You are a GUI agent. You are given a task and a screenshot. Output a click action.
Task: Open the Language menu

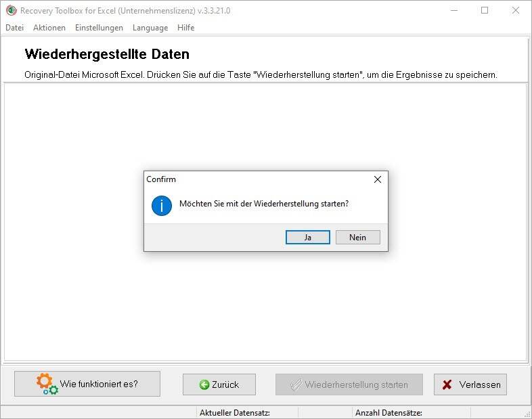click(150, 28)
